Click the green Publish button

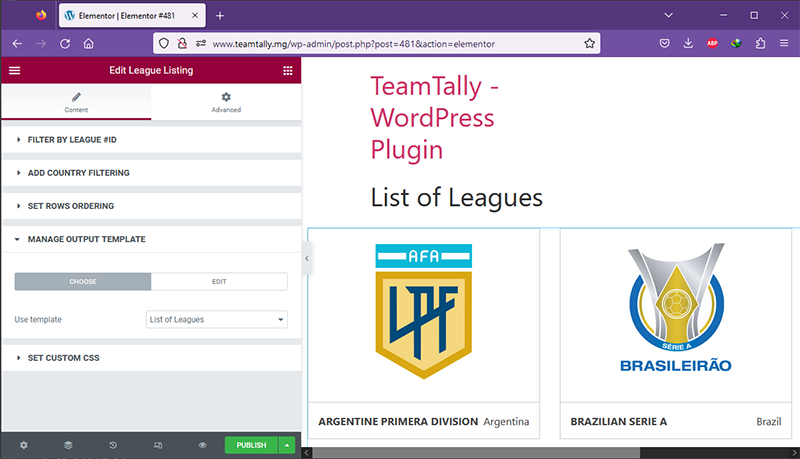coord(252,445)
